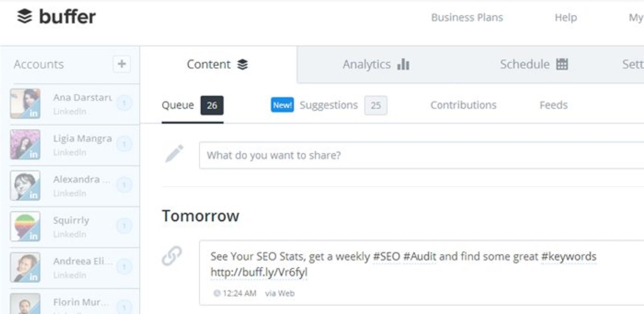The height and width of the screenshot is (314, 644).
Task: Click the What do you want to share field
Action: click(x=421, y=155)
